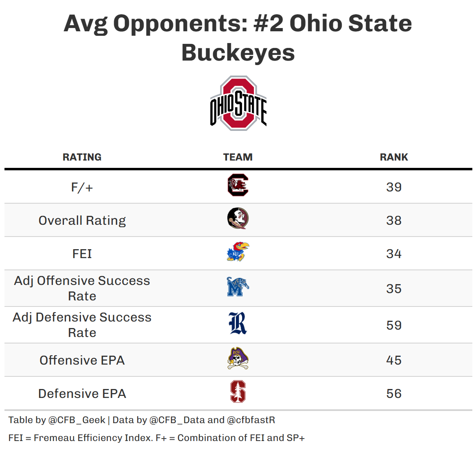Click the Florida State Seminoles logo
This screenshot has height=452, width=476.
coord(238,219)
